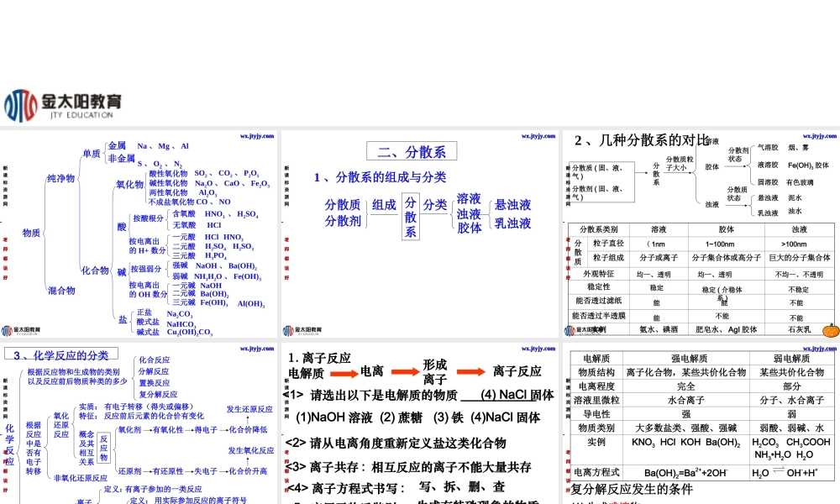Click the 乳浊液 label on the 二、分散系 slide
Screen dimensions: 840x504
pyautogui.click(x=512, y=223)
